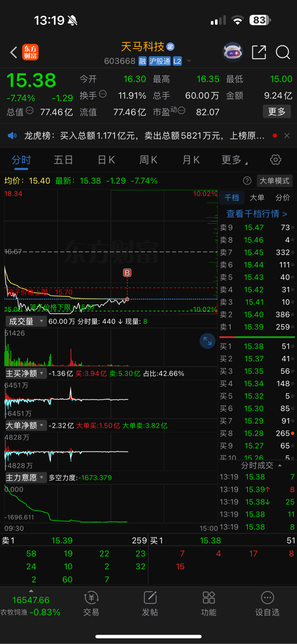Open the search magnifier icon

(283, 52)
